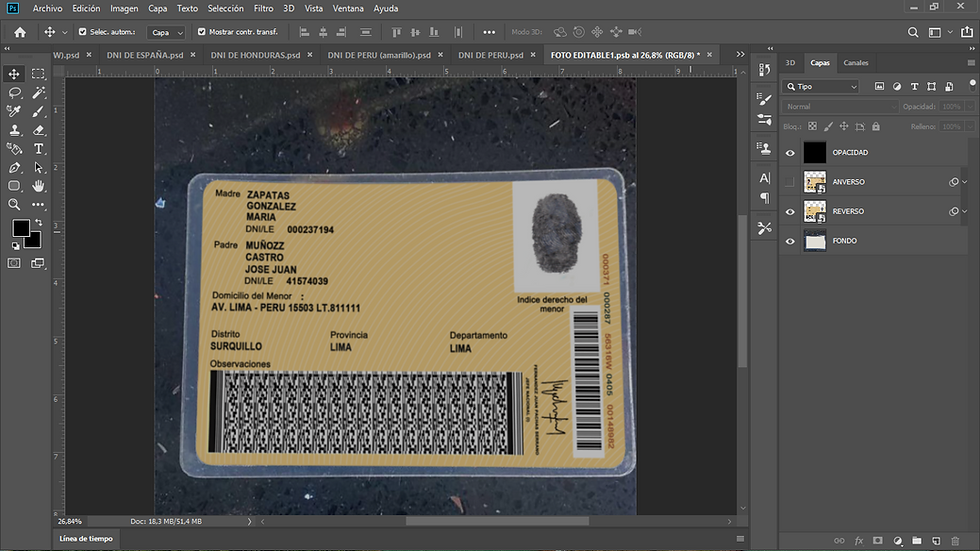Create a new adjustment layer icon
The height and width of the screenshot is (551, 980).
coord(898,540)
